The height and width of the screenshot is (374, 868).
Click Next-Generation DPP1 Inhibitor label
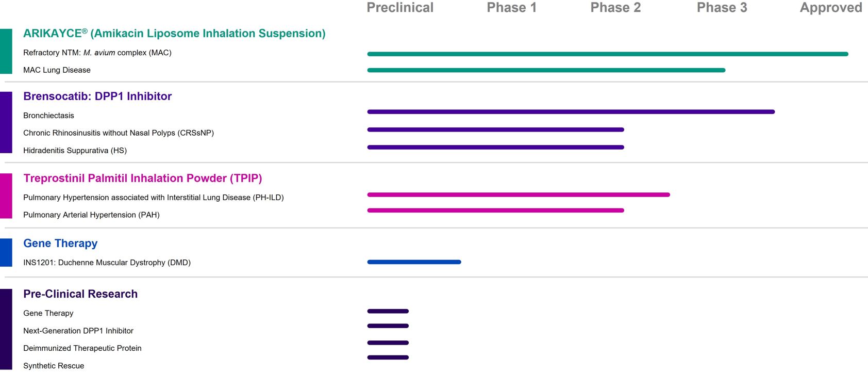(x=78, y=331)
